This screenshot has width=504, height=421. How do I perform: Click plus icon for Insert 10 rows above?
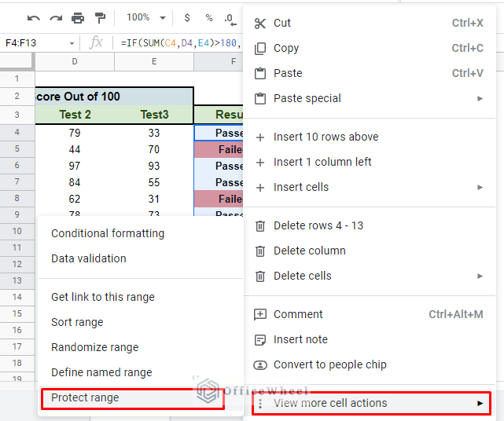[260, 137]
